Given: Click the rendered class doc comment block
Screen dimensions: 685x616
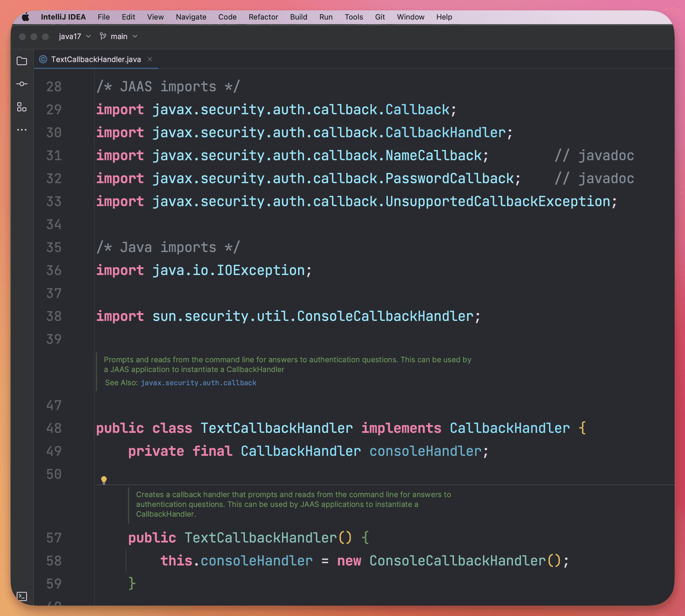Looking at the screenshot, I should (287, 365).
